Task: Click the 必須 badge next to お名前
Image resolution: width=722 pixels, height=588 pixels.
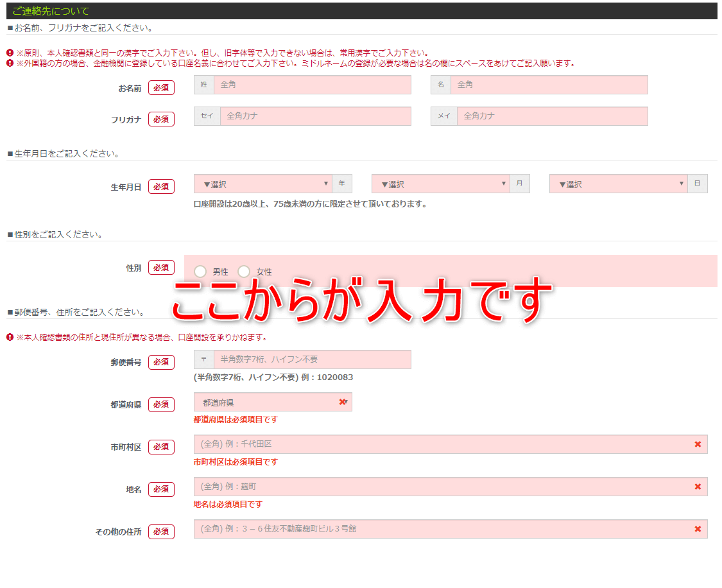Action: coord(161,88)
